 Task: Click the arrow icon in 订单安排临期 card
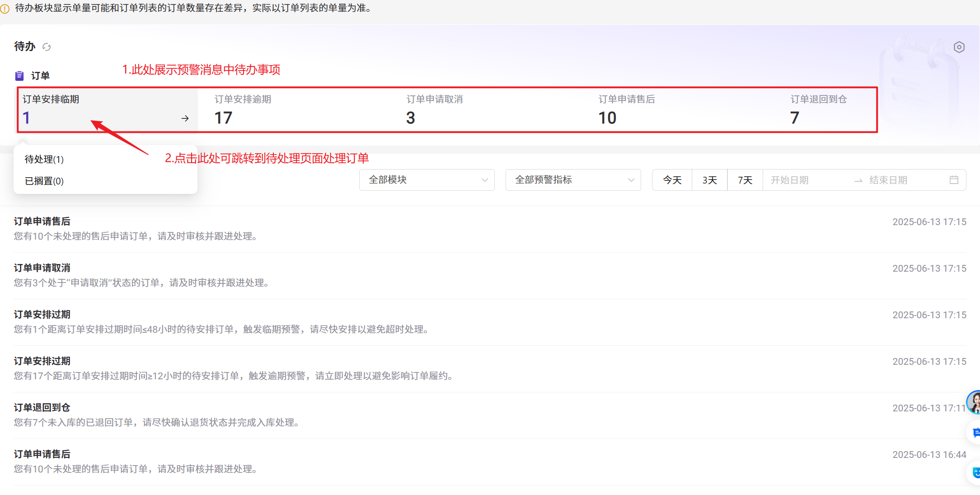(x=185, y=118)
